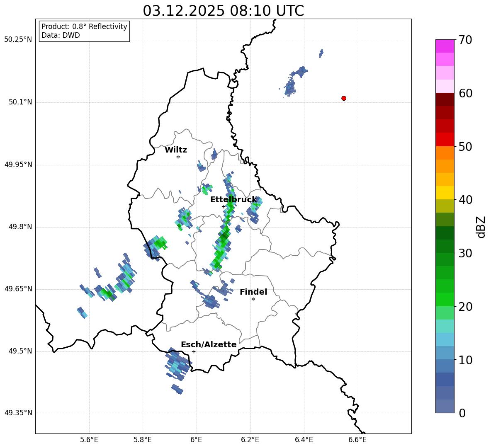Viewport: 491px width, 448px height.
Task: Click the 0 tick on the colorbar
Action: (x=462, y=413)
